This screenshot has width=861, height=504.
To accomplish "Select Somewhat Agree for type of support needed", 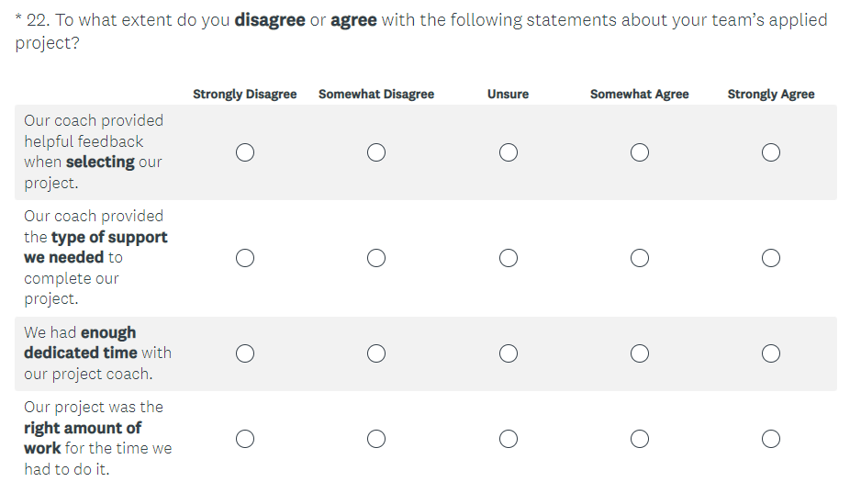I will pyautogui.click(x=640, y=258).
